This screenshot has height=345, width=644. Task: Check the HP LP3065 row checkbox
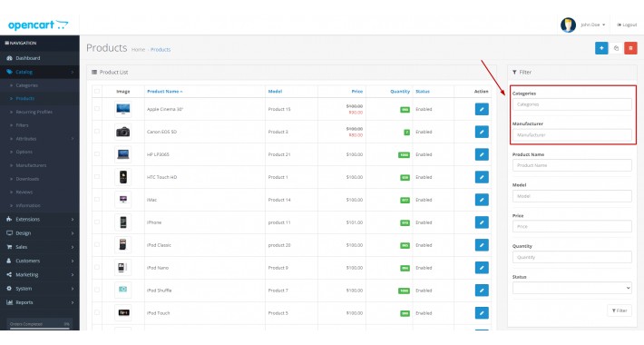click(97, 154)
